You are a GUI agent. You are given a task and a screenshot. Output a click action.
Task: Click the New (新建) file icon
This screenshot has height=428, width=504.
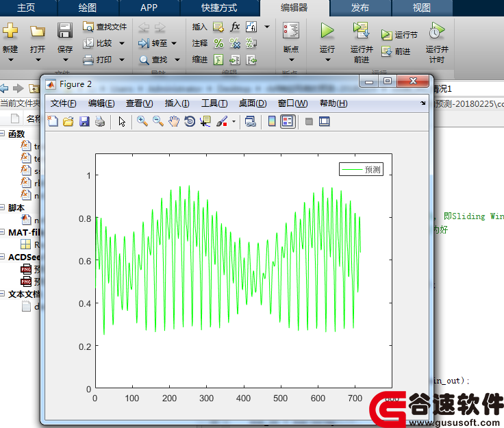point(10,31)
